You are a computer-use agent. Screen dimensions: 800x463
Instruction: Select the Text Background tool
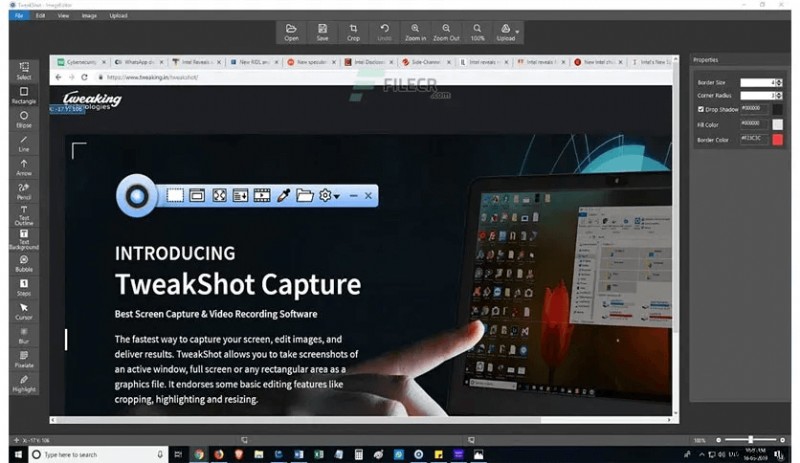tap(23, 239)
